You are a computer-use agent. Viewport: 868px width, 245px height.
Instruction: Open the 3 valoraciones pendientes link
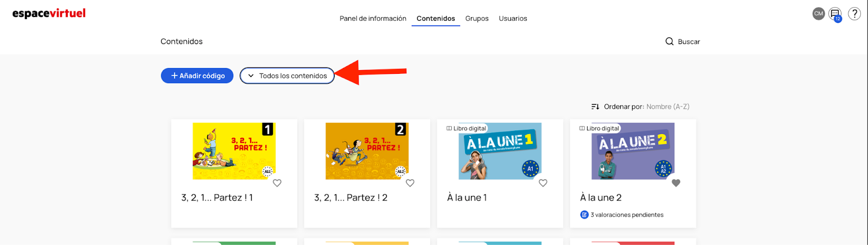coord(627,215)
